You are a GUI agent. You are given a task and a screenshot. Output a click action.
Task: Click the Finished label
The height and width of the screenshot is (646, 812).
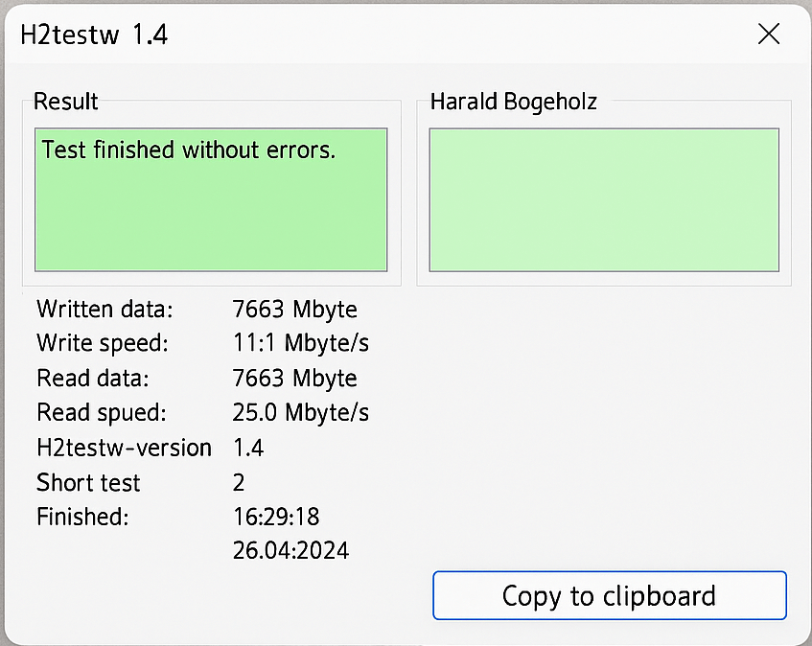(x=82, y=518)
